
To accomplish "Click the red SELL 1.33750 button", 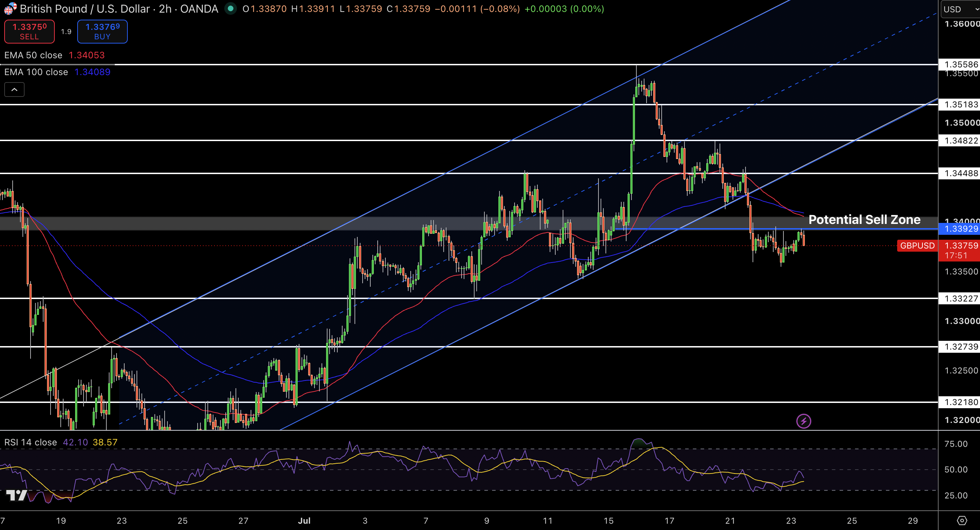I will click(29, 32).
